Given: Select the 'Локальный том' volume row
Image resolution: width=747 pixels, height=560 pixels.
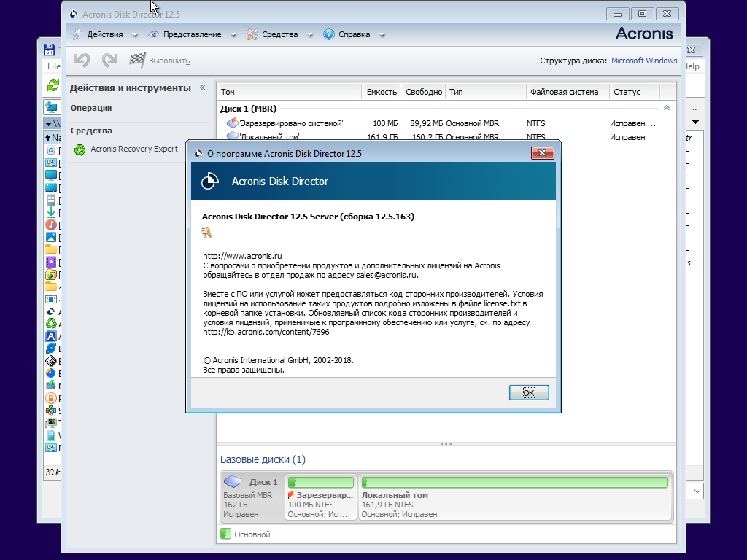Looking at the screenshot, I should pyautogui.click(x=446, y=136).
